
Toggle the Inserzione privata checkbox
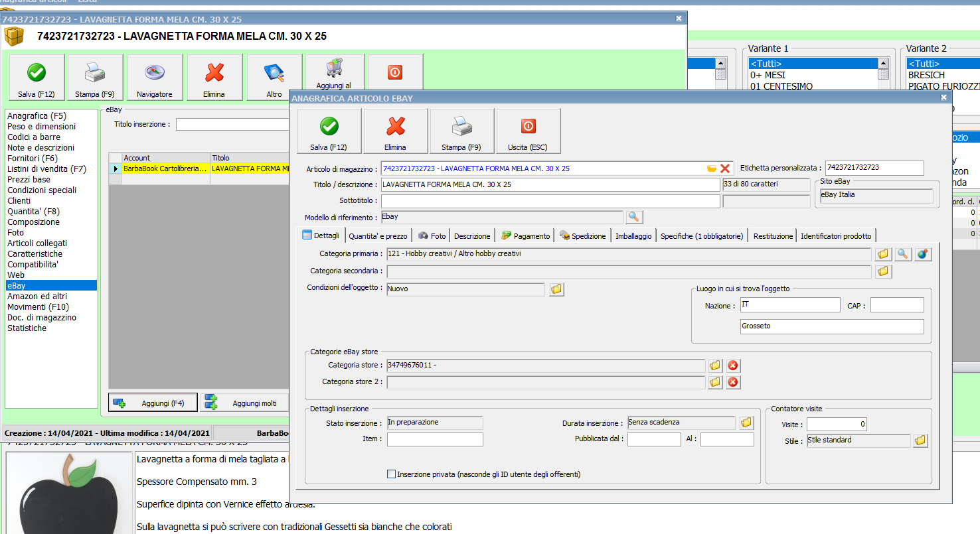coord(391,474)
